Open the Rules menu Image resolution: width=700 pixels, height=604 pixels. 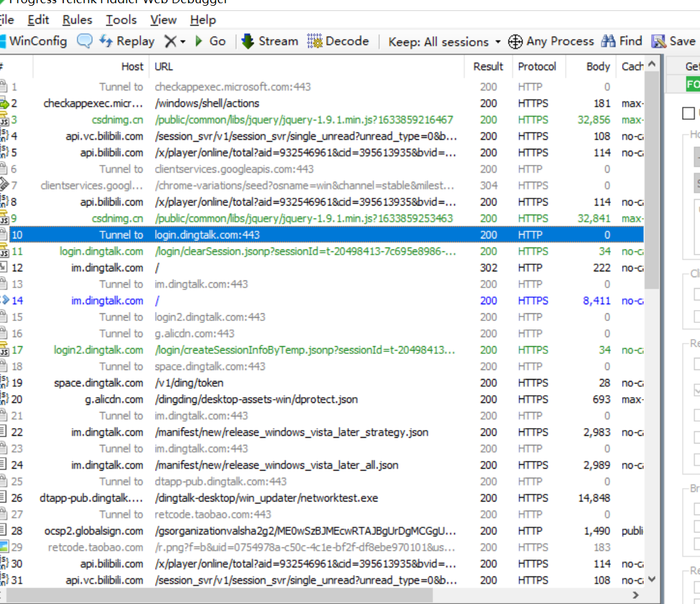77,20
